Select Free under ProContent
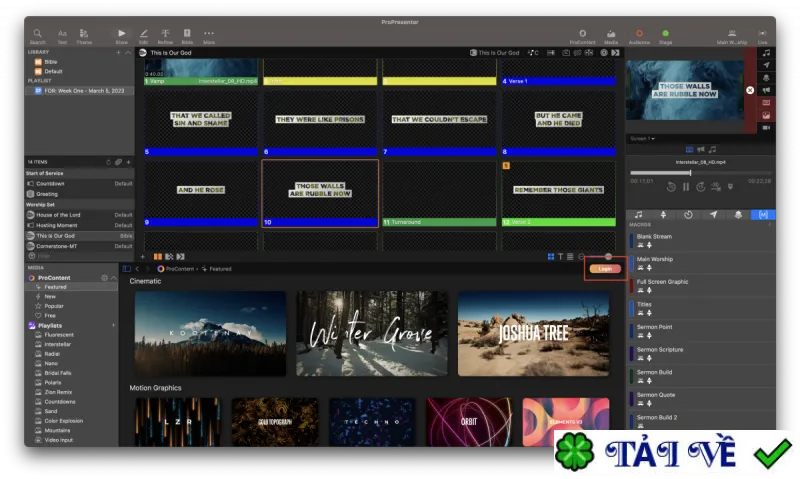This screenshot has width=800, height=479. coord(50,316)
